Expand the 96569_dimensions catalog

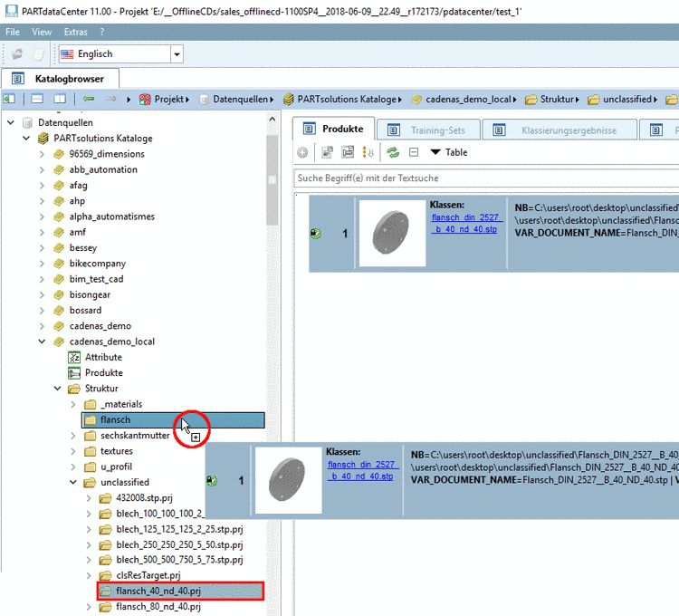[42, 154]
